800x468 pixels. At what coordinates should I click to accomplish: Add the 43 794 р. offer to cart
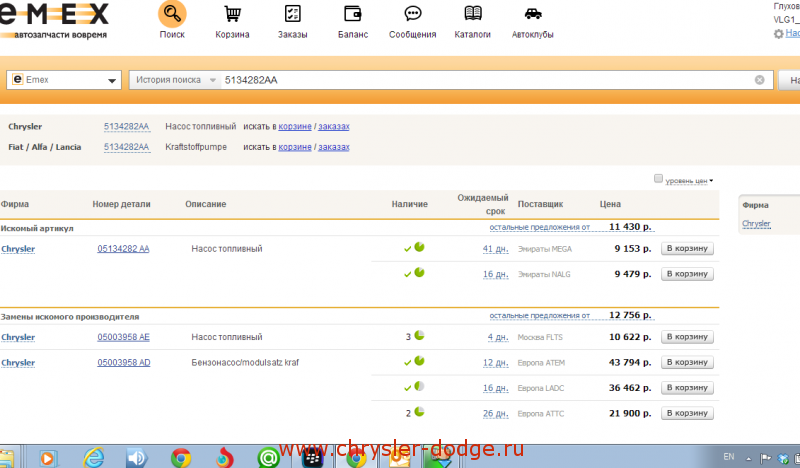click(687, 362)
